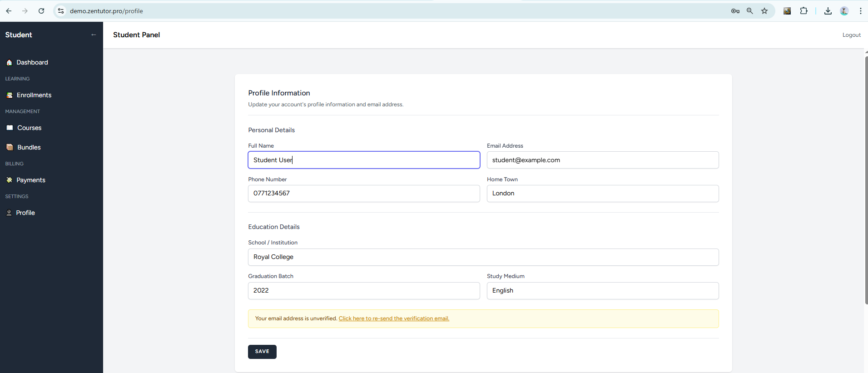Open the zoom magnifier icon in address bar

coord(750,11)
